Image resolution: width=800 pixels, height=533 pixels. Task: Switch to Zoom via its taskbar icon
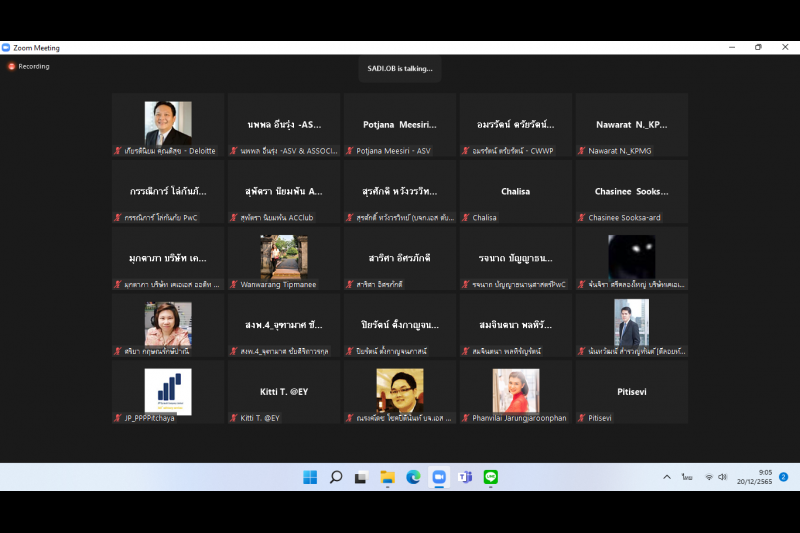pos(439,477)
